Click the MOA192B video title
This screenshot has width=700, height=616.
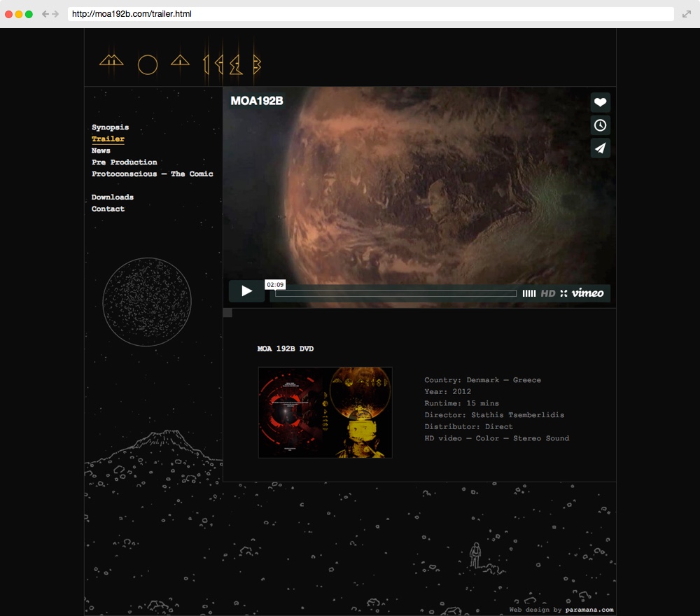(x=257, y=101)
